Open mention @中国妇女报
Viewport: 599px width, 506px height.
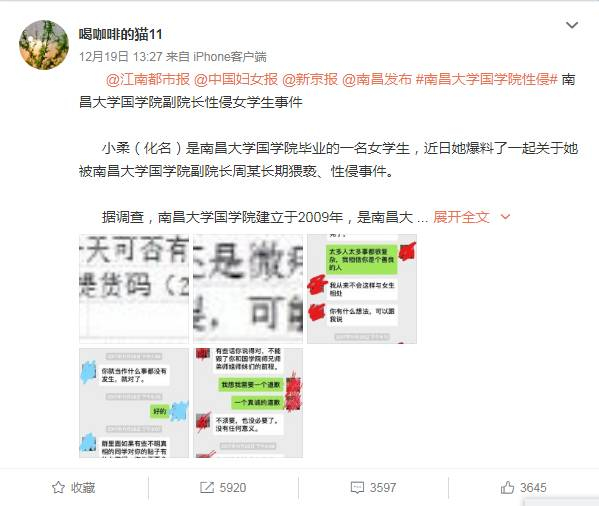[236, 79]
